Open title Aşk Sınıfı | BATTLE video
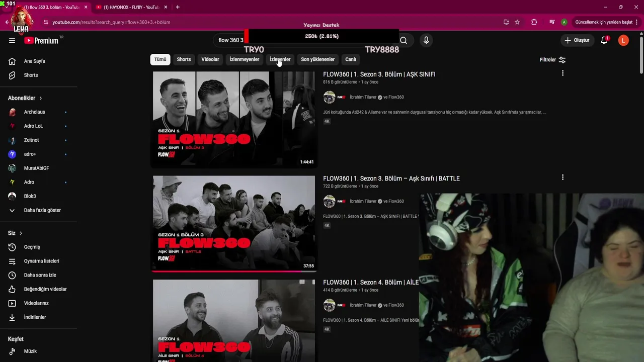This screenshot has height=362, width=644. pos(391,178)
